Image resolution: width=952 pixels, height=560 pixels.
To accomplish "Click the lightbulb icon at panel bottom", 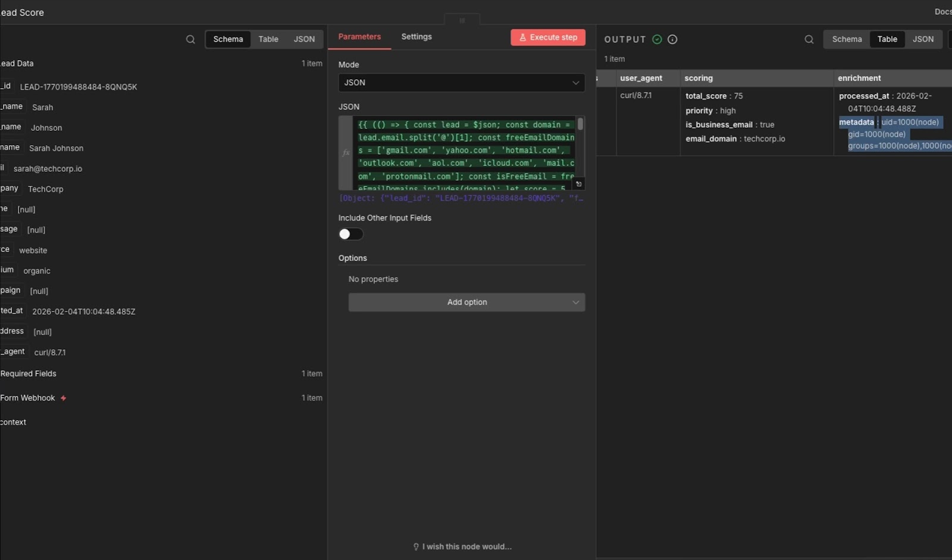I will 416,546.
